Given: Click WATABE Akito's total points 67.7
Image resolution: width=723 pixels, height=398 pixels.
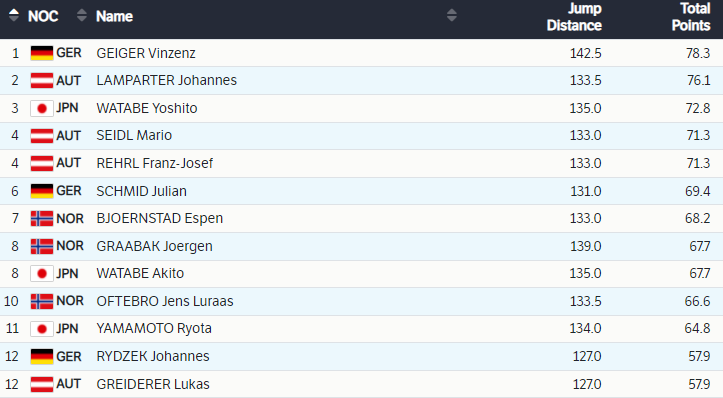Looking at the screenshot, I should pos(699,273).
